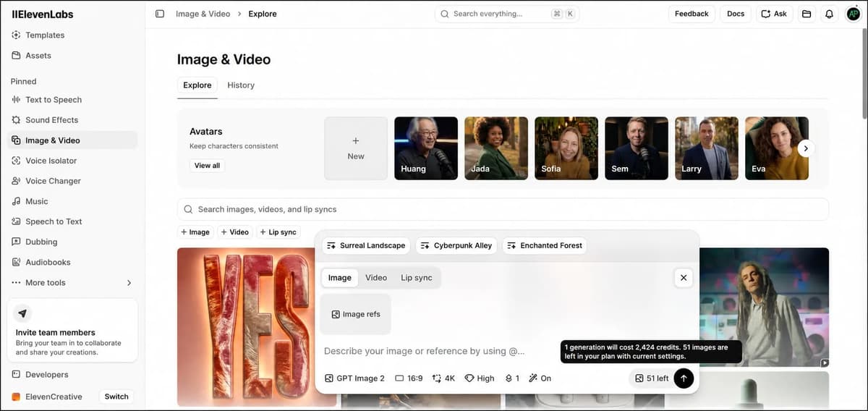868x411 pixels.
Task: Click the + Image filter chip
Action: 195,232
